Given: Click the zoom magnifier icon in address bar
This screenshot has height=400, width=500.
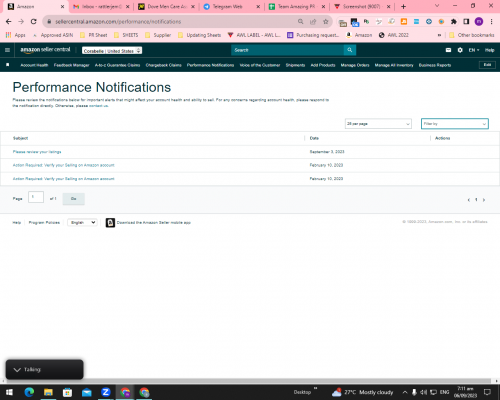Looking at the screenshot, I should (x=301, y=22).
